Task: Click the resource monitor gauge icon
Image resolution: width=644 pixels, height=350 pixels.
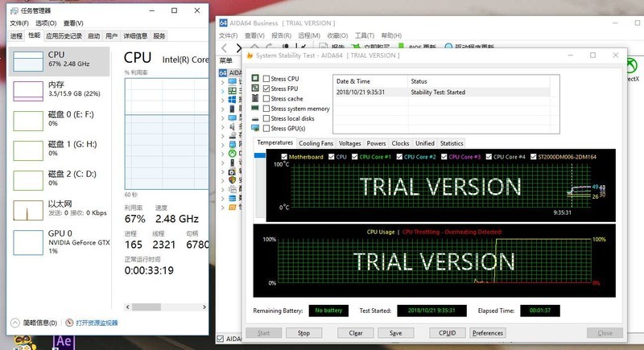Action: (69, 323)
